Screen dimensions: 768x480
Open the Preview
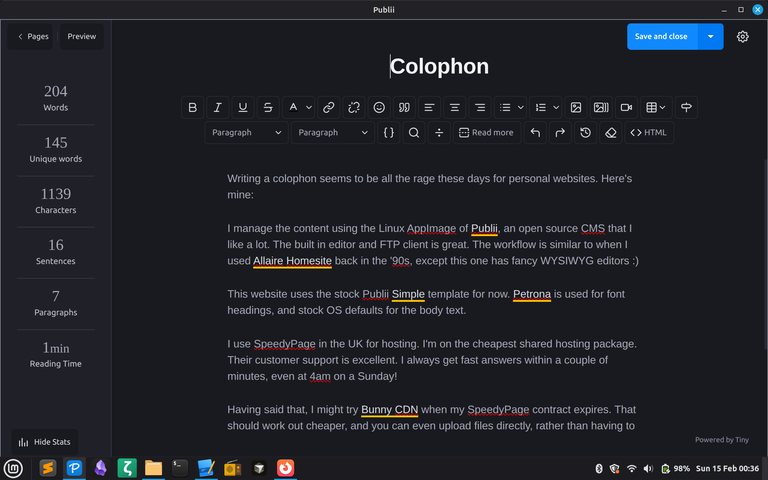pos(82,37)
